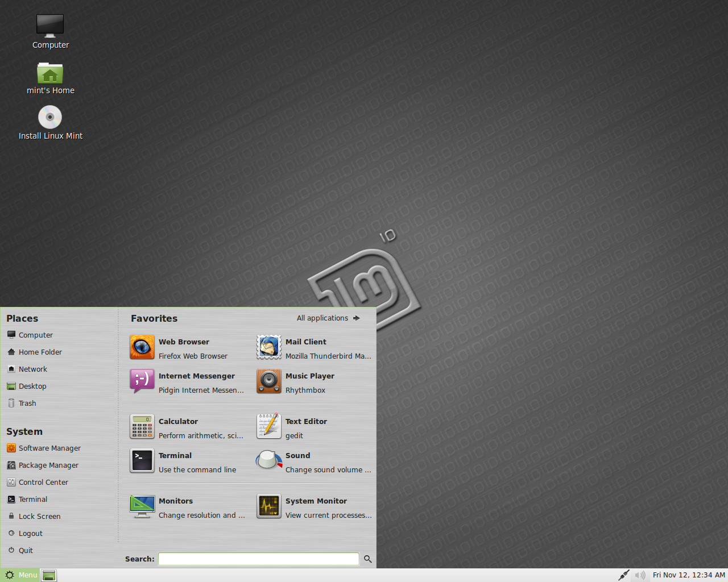
Task: Click 'Use the command line' text
Action: coord(197,470)
